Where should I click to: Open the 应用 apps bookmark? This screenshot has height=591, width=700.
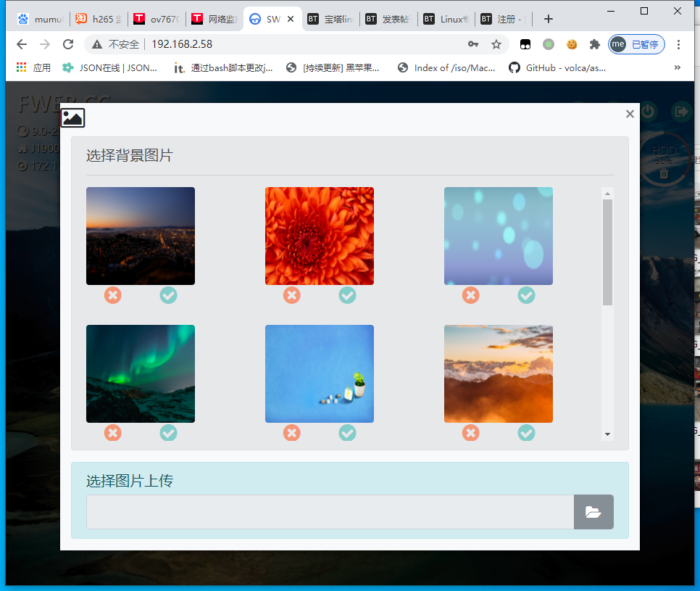(x=33, y=68)
